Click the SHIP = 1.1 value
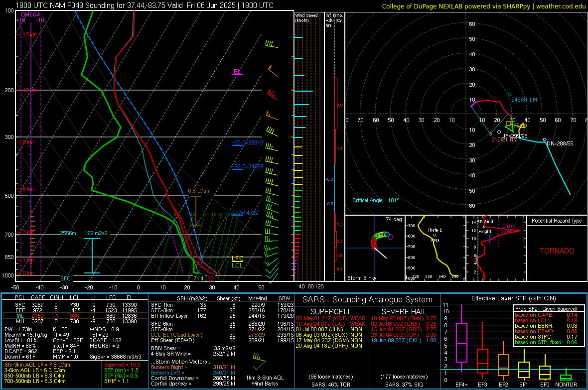Image resolution: width=588 pixels, height=390 pixels. (117, 381)
